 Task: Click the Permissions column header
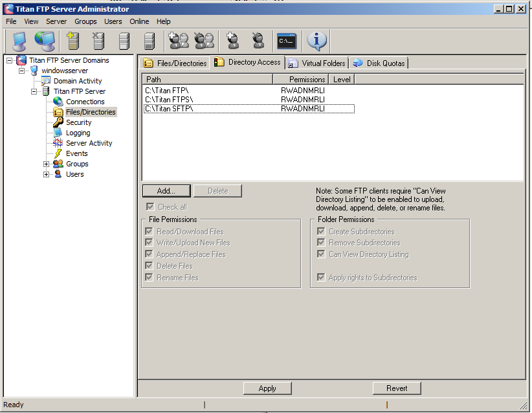click(300, 80)
